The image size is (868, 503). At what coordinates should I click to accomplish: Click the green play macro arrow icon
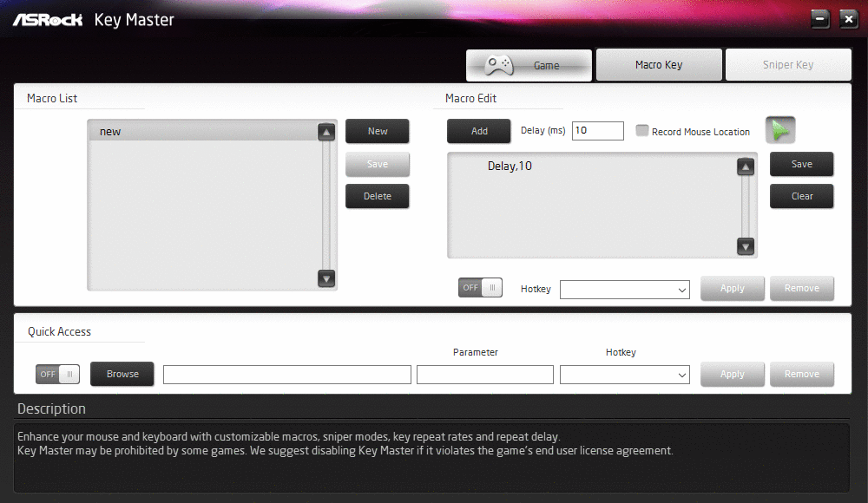pyautogui.click(x=780, y=130)
